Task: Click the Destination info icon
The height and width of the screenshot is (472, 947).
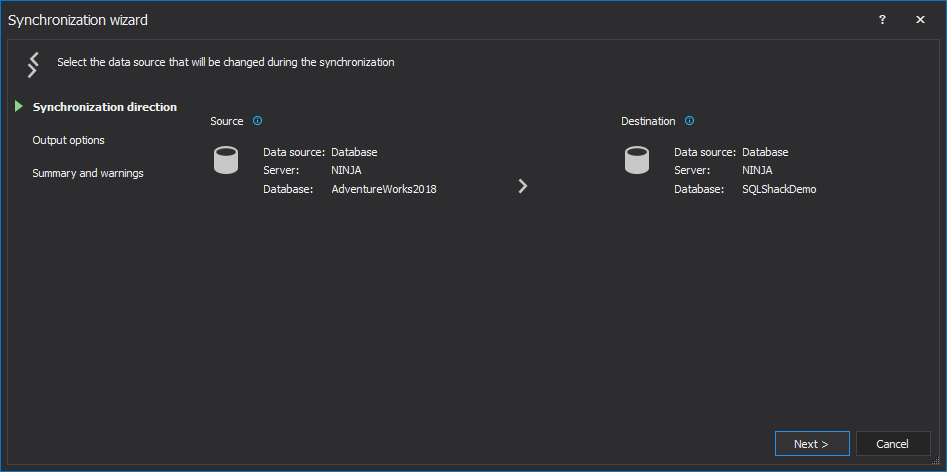Action: 689,121
